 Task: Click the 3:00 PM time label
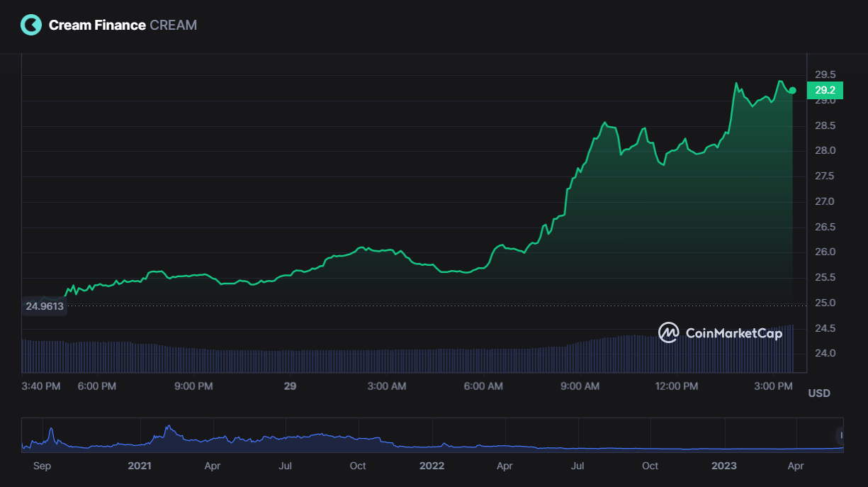773,386
